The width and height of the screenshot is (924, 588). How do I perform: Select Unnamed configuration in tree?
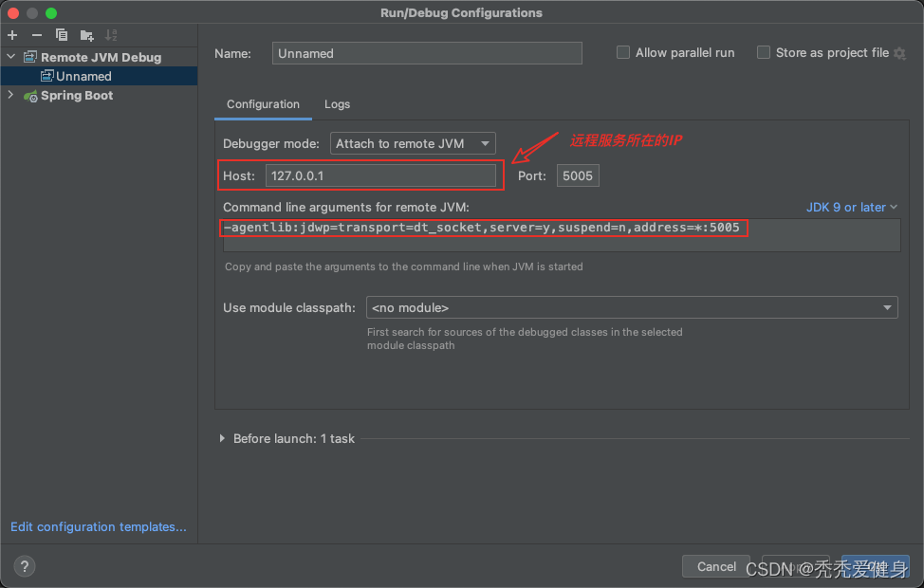point(99,76)
